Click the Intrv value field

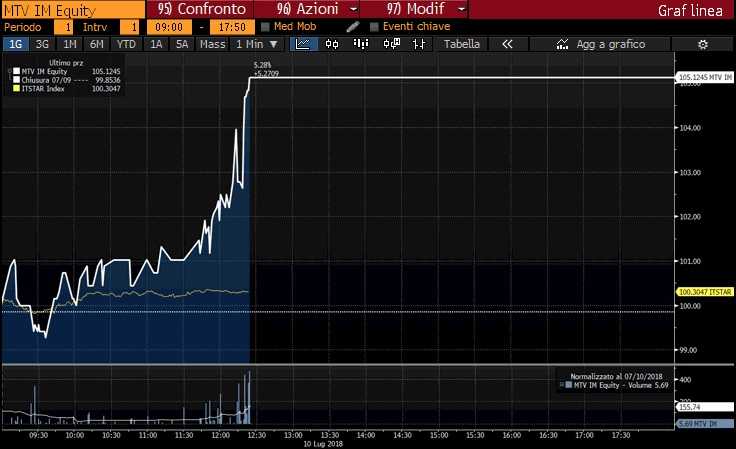coord(129,27)
